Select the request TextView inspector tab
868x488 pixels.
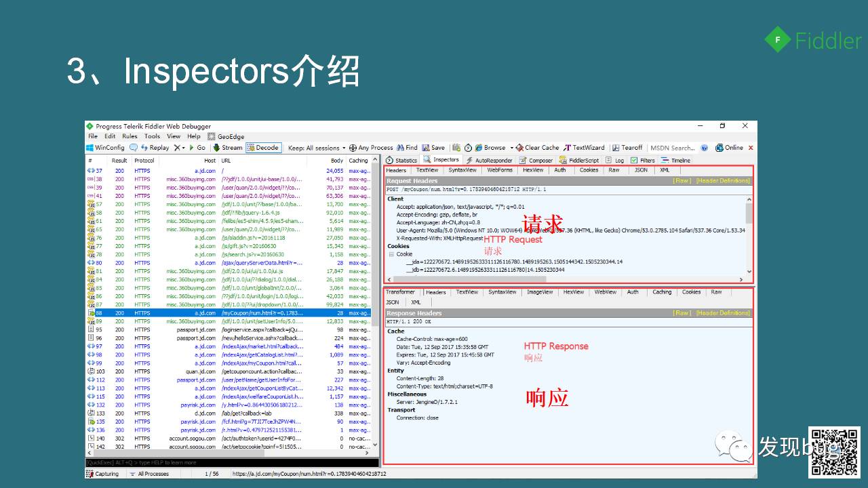pyautogui.click(x=427, y=170)
